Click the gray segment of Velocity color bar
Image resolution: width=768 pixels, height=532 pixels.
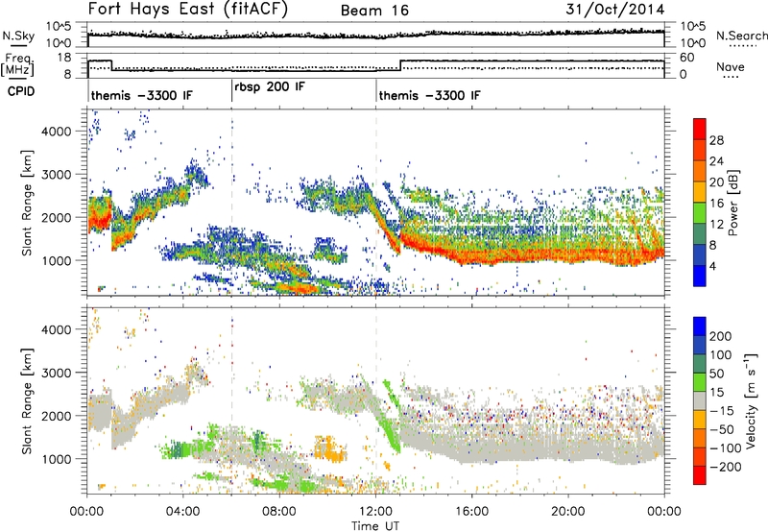coord(700,401)
